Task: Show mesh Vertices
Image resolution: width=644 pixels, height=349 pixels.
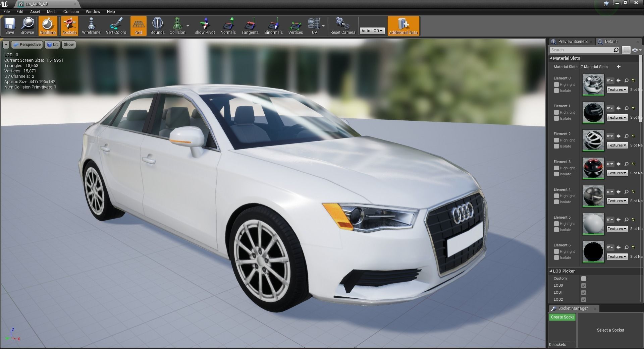Action: (x=296, y=26)
